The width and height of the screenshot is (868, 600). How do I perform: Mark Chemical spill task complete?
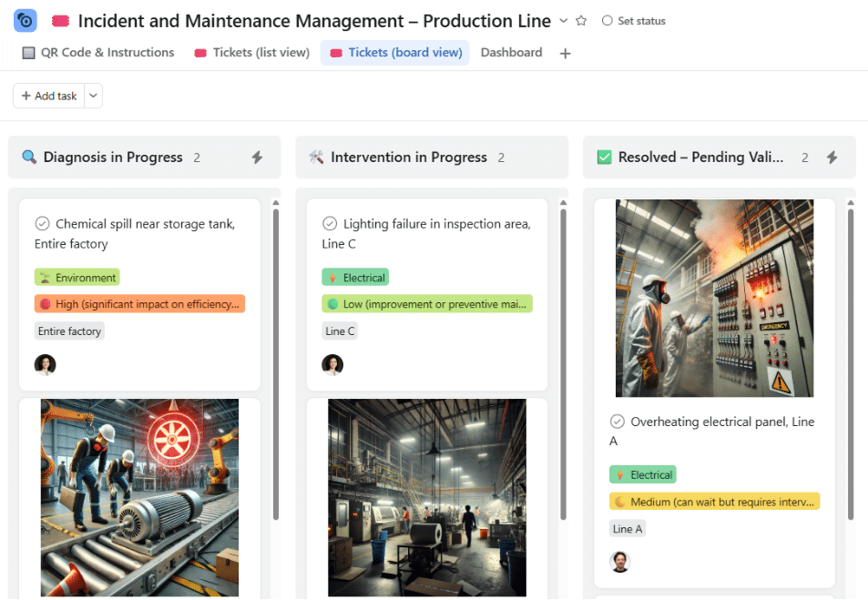coord(42,224)
